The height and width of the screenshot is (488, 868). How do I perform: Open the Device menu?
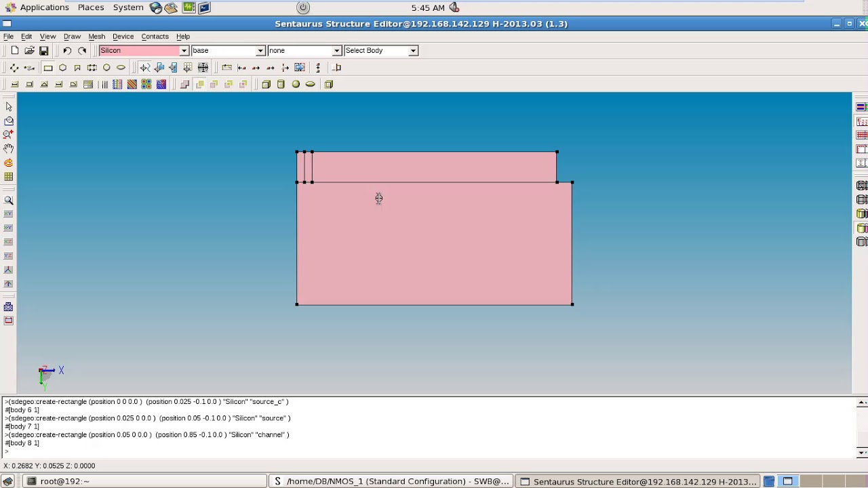coord(123,37)
